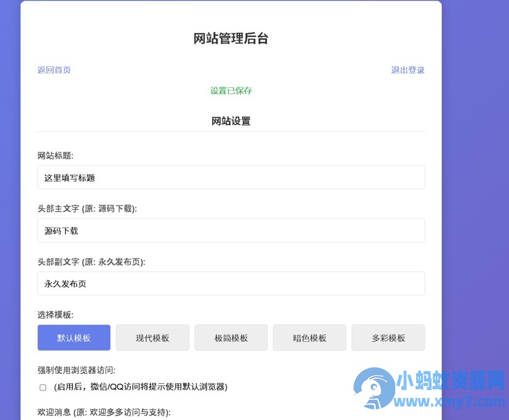Viewport: 509px width, 420px height.
Task: Enable the 强制使用浏览器访问 checkbox
Action: pyautogui.click(x=43, y=387)
